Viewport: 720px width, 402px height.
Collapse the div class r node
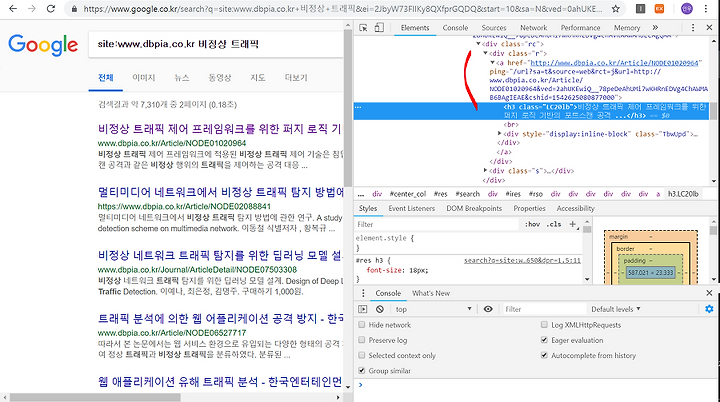click(485, 53)
